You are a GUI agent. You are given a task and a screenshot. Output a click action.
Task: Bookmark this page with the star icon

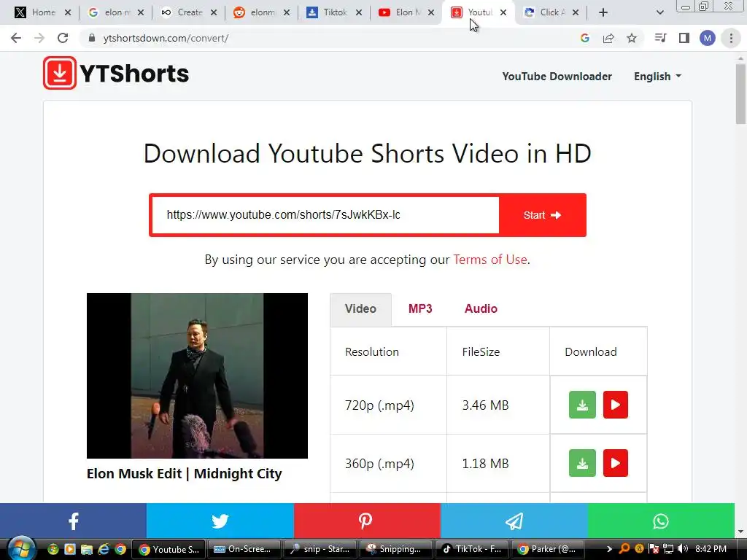pos(632,38)
